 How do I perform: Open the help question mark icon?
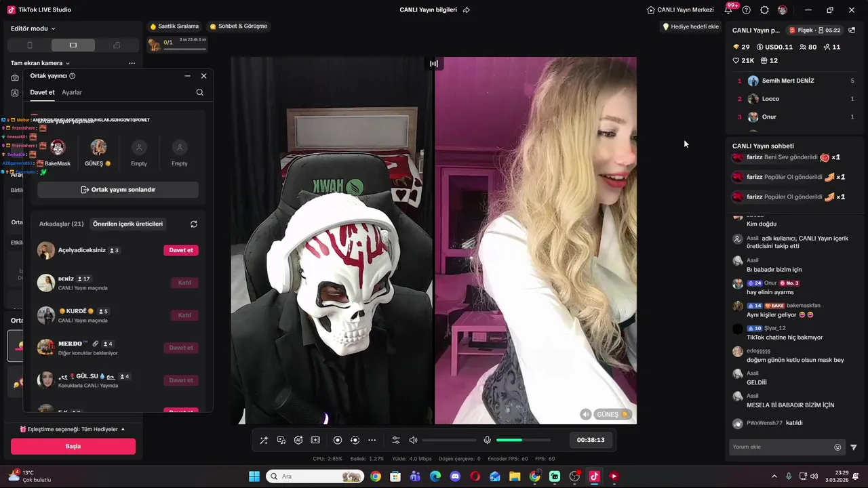747,10
